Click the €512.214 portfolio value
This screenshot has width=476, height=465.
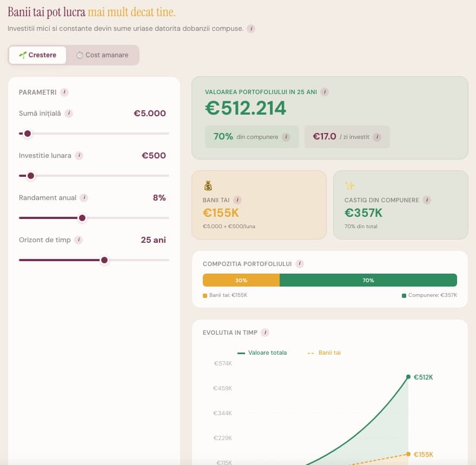(246, 108)
